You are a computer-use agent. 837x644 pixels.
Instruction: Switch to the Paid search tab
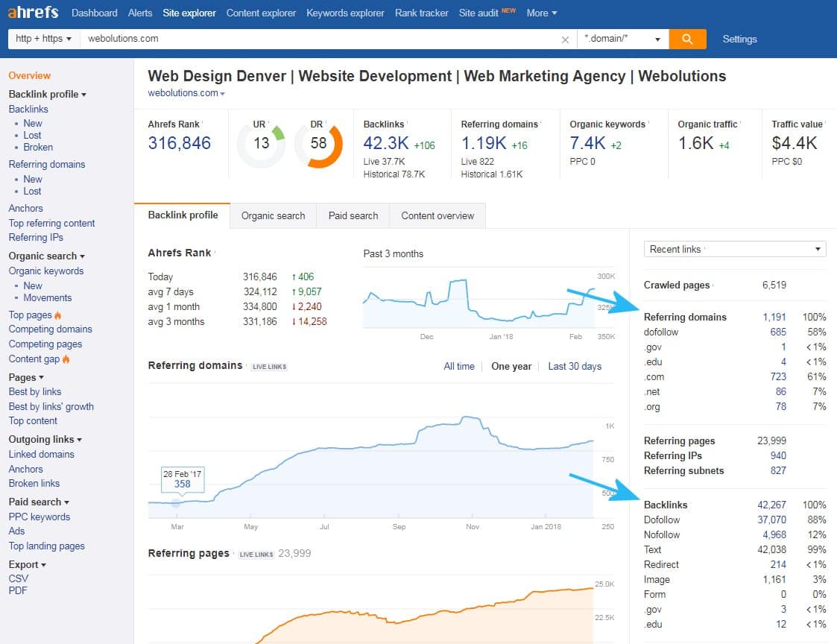tap(353, 215)
